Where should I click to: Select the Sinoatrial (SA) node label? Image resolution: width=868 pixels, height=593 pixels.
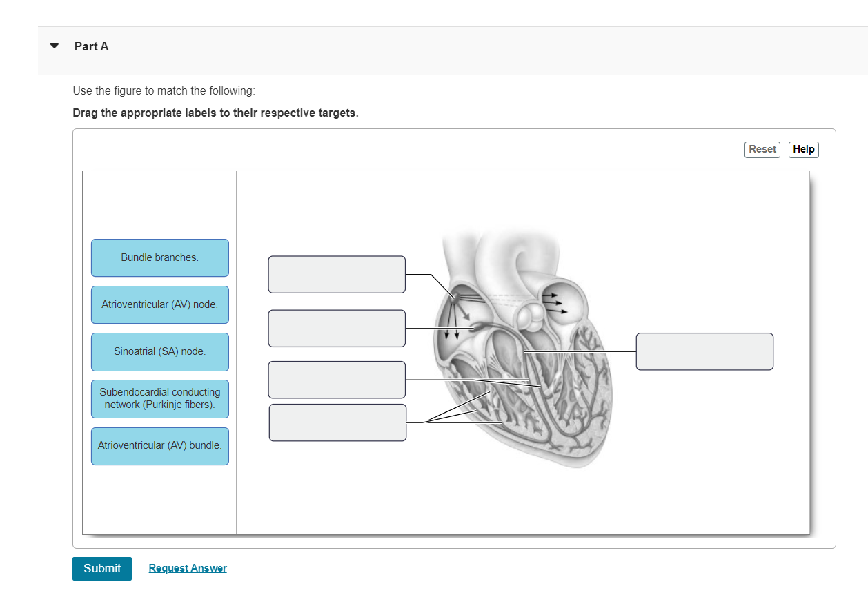pyautogui.click(x=159, y=351)
